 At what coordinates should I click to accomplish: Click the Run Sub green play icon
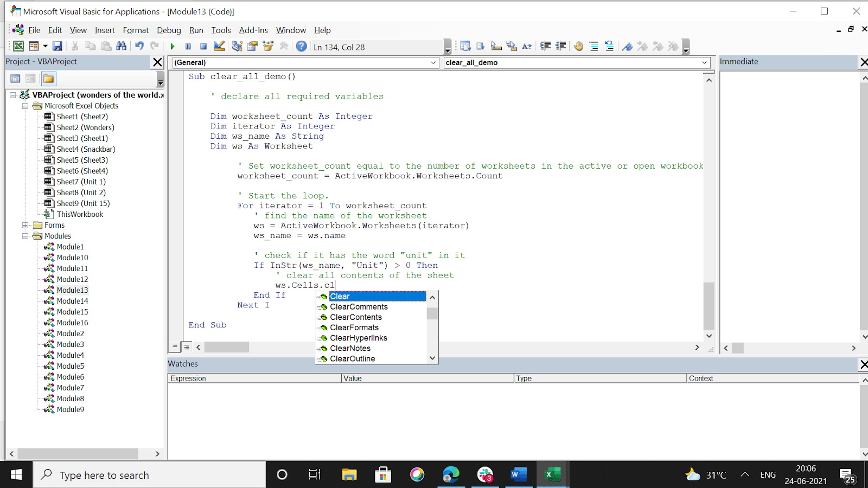(173, 47)
